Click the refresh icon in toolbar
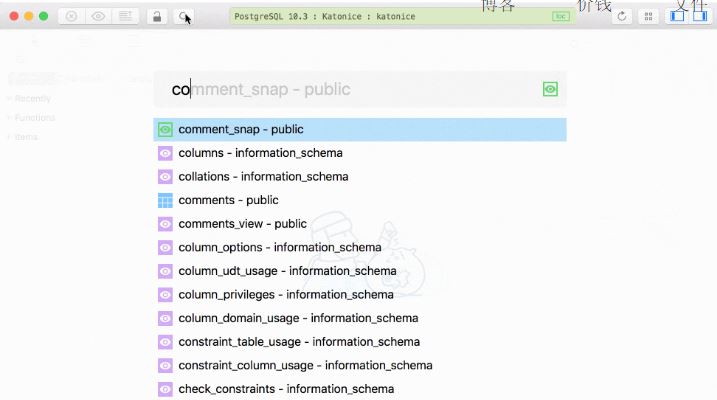 (621, 17)
